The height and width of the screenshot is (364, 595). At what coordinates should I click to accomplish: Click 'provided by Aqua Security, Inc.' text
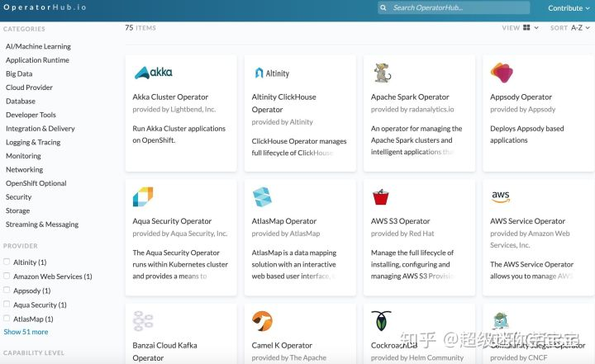point(180,234)
